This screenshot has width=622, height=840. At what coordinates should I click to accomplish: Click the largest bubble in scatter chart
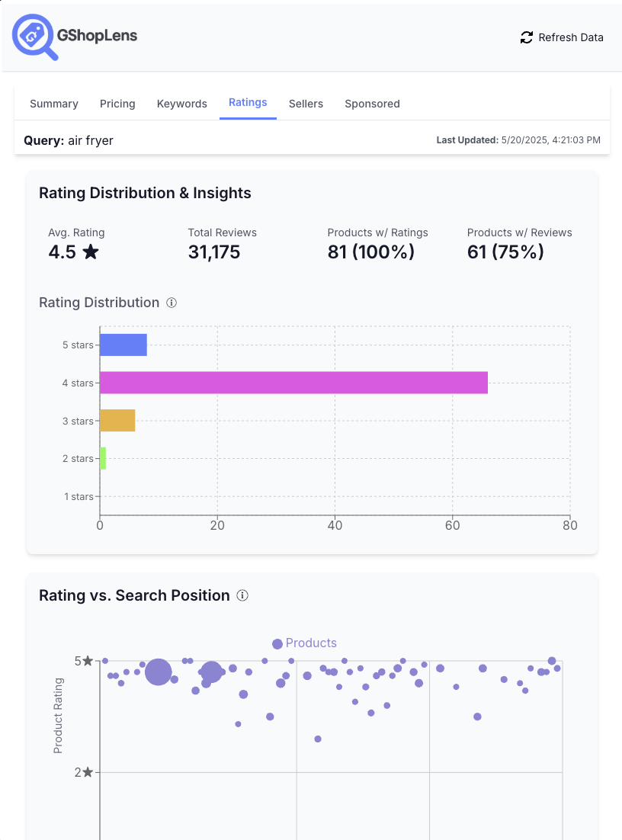158,672
